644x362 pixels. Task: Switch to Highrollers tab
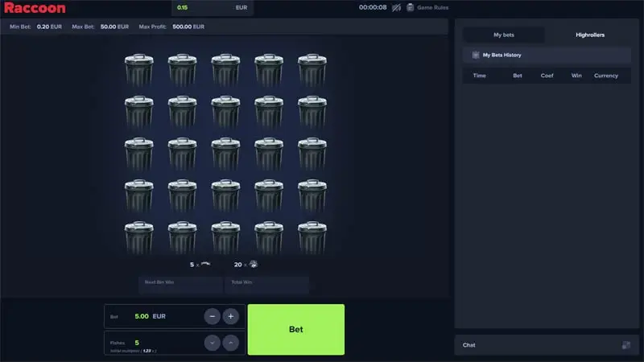[590, 35]
